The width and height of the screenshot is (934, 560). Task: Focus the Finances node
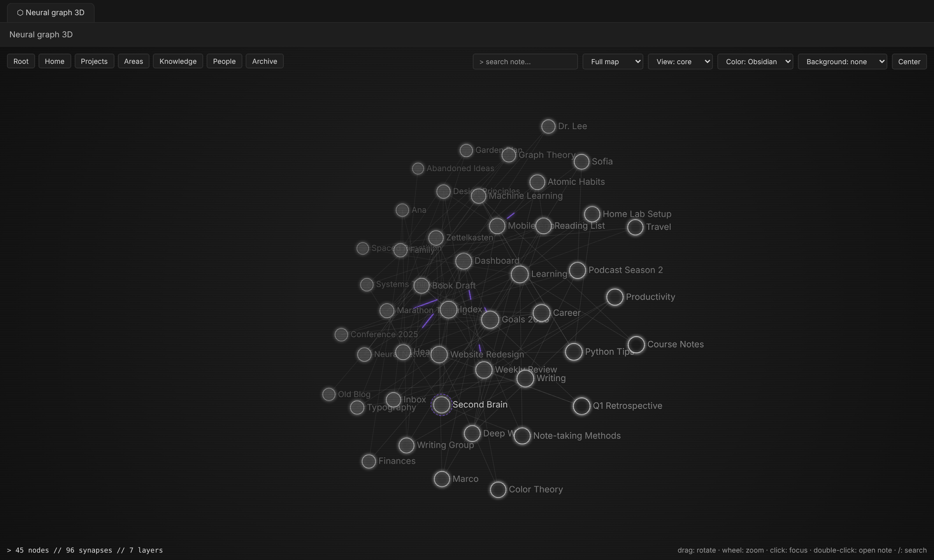pos(369,462)
